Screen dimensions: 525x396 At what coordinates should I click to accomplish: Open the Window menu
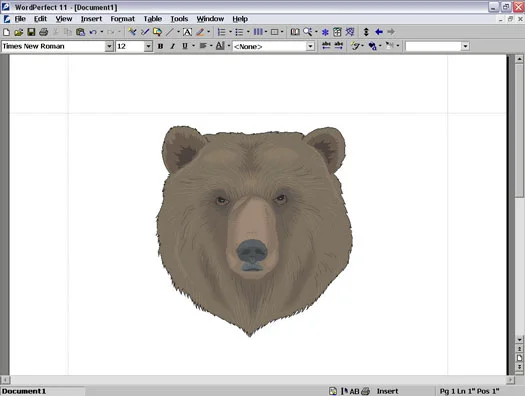pos(210,19)
